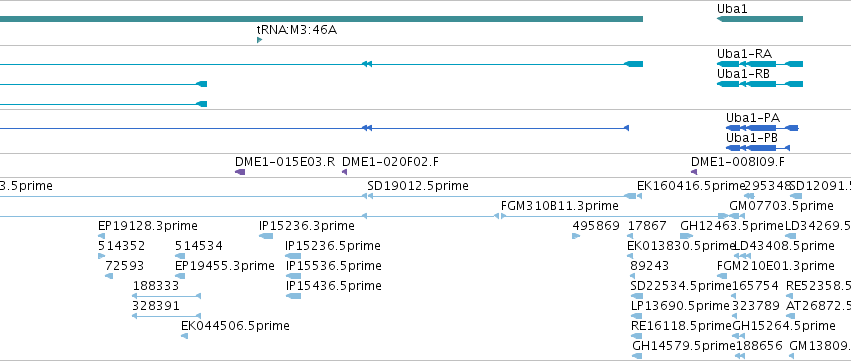Click the DME1-008I09.F purple marker

[x=694, y=172]
